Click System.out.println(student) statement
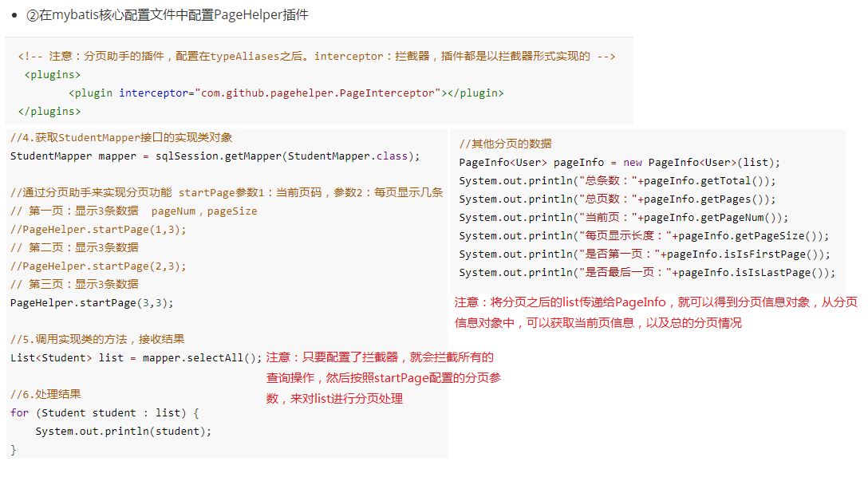868x485 pixels. 124,432
